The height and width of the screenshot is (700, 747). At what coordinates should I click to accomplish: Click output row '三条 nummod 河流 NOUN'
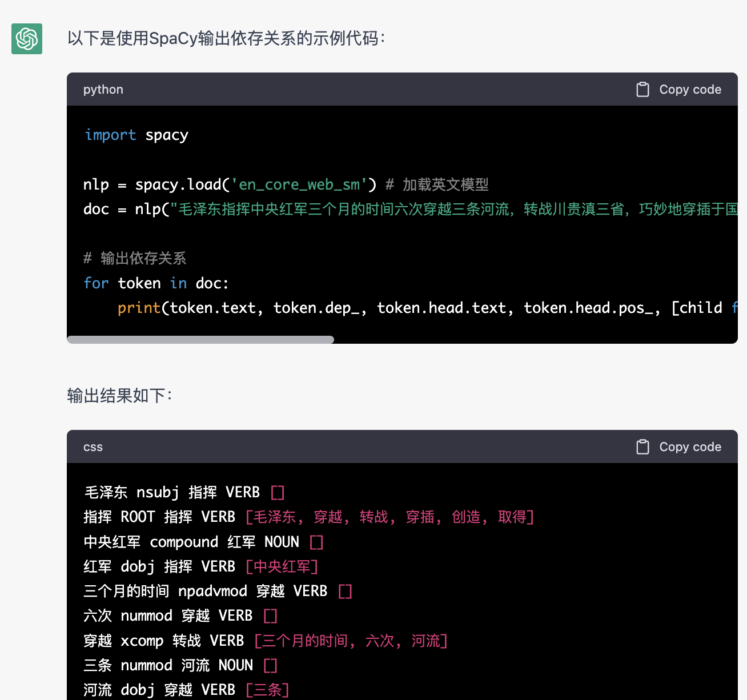pos(180,665)
